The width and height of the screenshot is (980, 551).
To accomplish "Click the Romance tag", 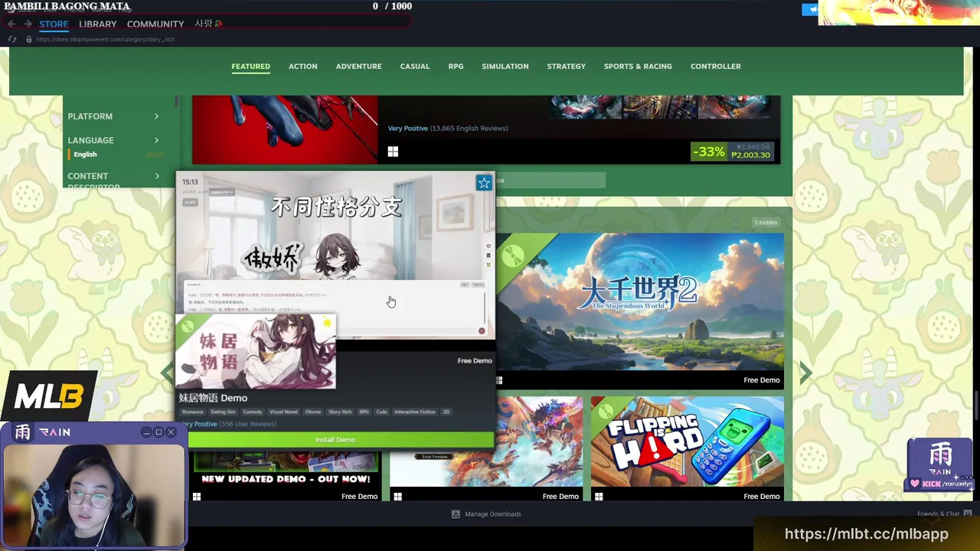I will (192, 412).
